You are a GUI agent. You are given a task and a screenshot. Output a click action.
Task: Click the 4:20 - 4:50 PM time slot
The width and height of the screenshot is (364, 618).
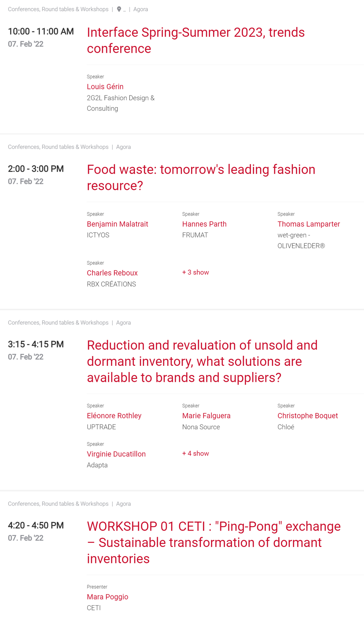click(x=36, y=525)
